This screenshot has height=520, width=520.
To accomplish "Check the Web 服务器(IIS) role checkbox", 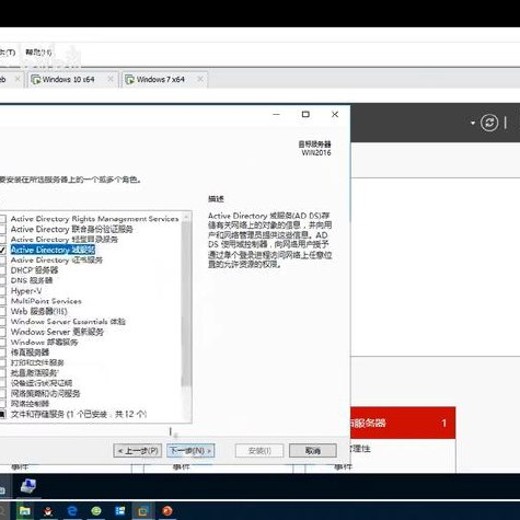I will (x=2, y=311).
